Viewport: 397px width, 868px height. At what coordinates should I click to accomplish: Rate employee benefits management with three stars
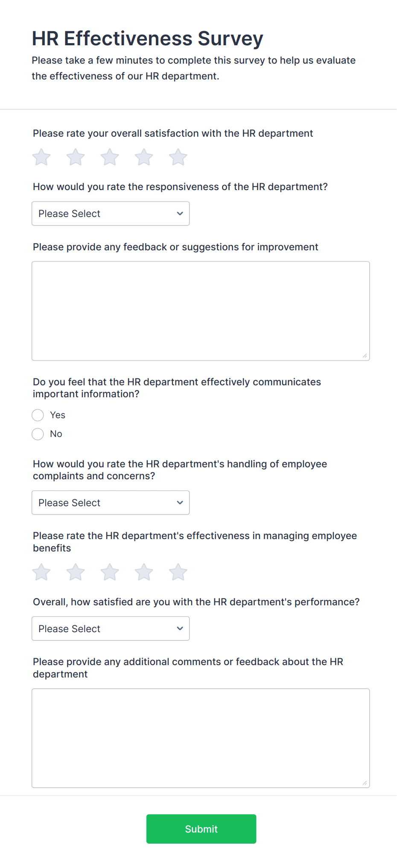tap(109, 572)
